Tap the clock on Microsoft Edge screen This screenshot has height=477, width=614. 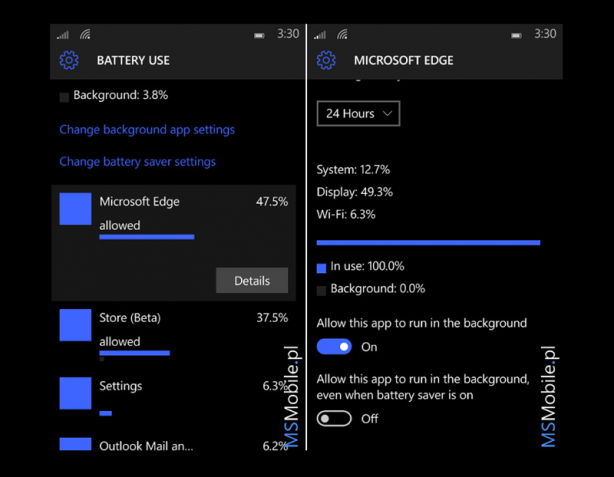point(545,34)
